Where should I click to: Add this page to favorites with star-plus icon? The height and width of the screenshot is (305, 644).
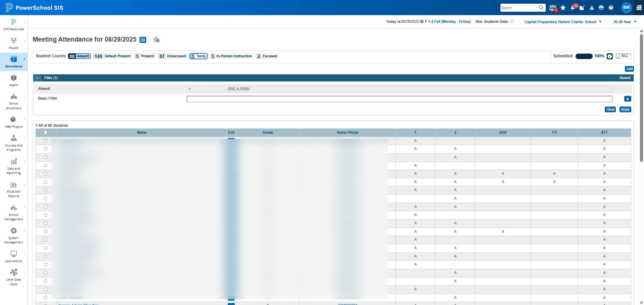(x=156, y=40)
